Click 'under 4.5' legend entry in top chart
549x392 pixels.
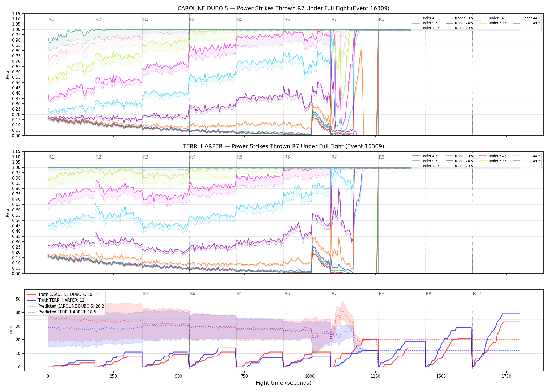pos(425,18)
